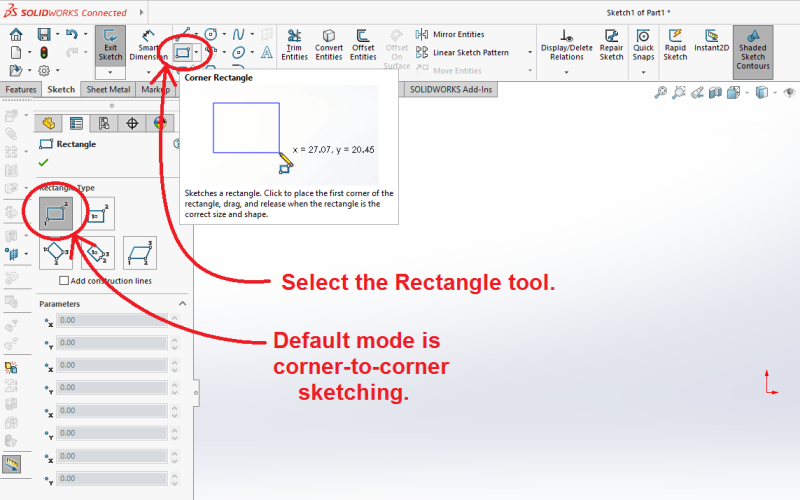Click Display/Delete Relations tool
This screenshot has height=500, width=800.
click(566, 44)
